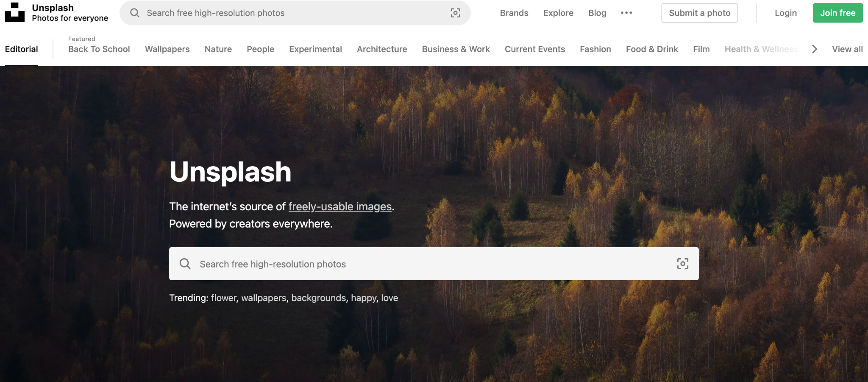
Task: Select the Experimental topic
Action: [315, 49]
